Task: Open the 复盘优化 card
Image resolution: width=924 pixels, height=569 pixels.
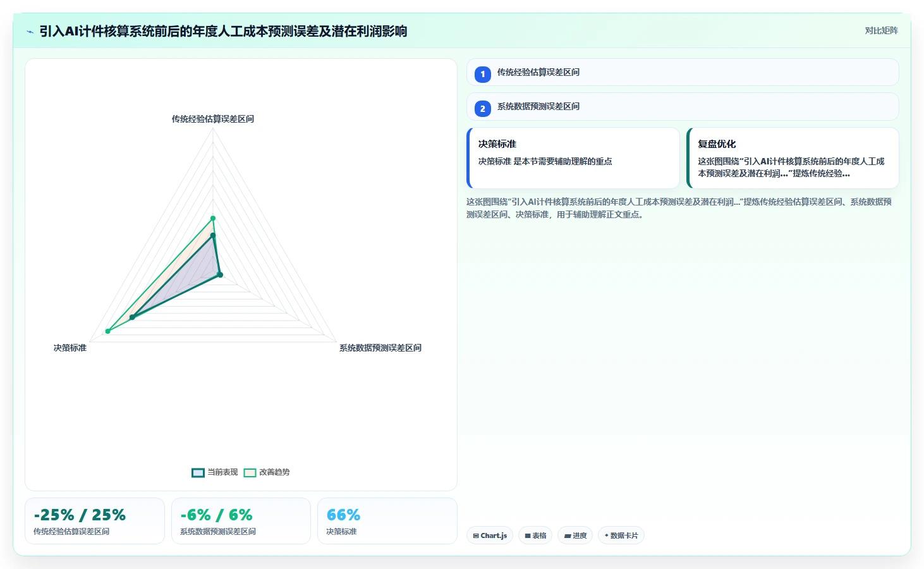Action: tap(793, 158)
